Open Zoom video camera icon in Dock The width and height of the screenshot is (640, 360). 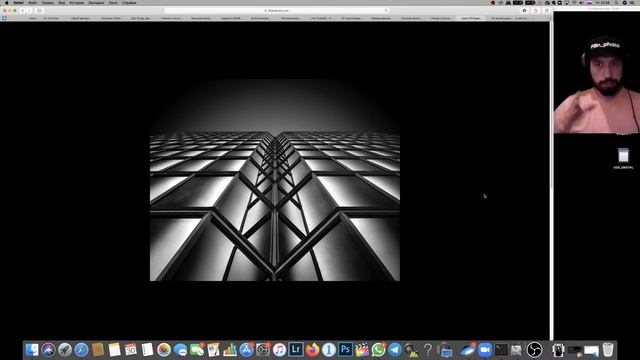484,350
